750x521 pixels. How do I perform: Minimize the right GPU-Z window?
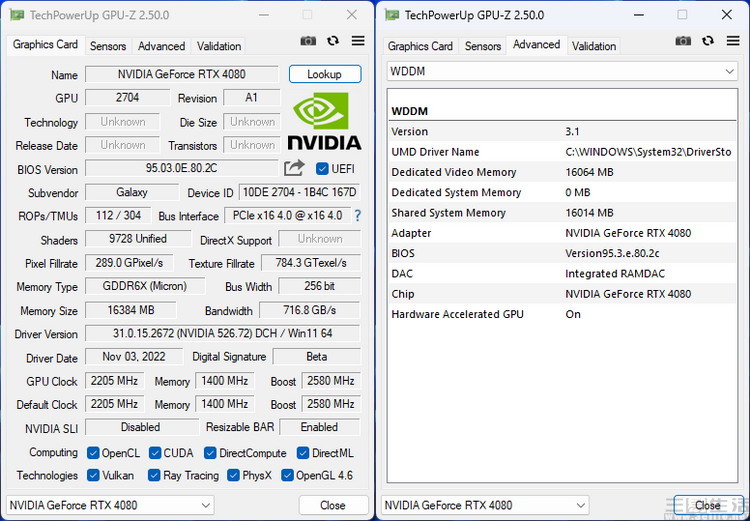tap(638, 15)
